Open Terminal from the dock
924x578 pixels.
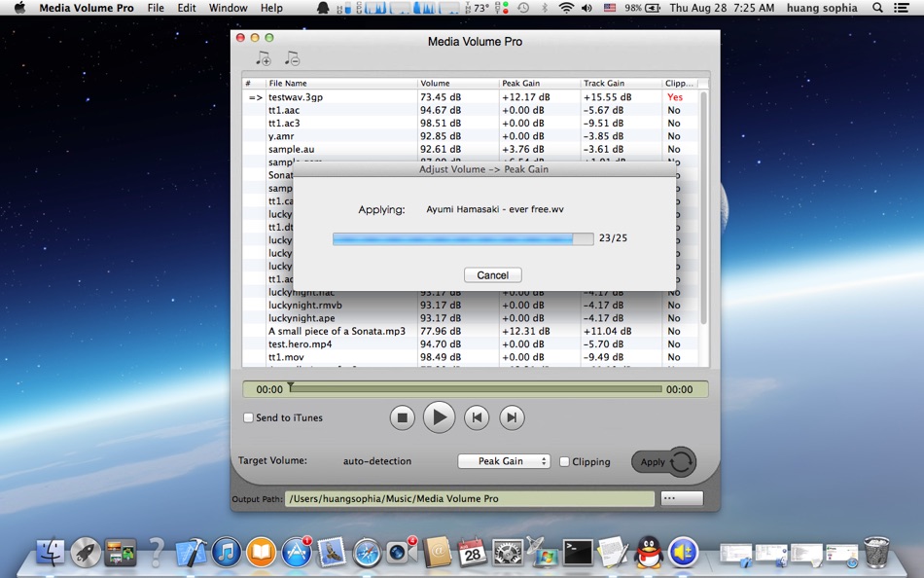(x=578, y=552)
